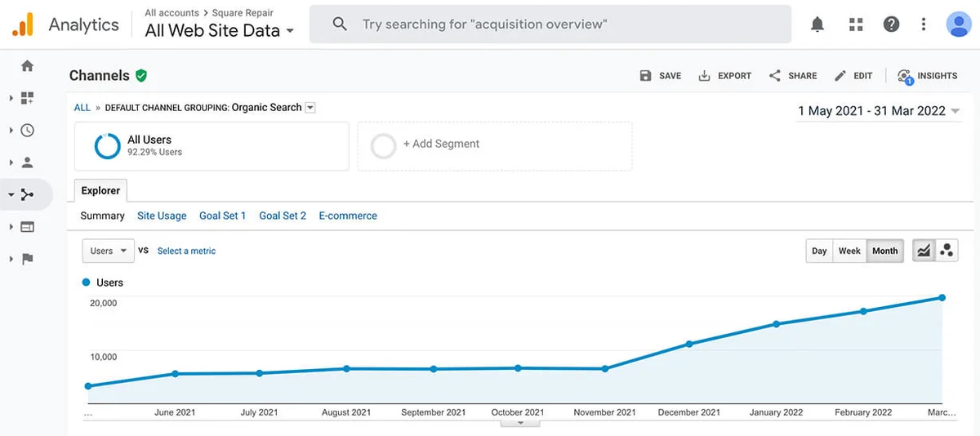Set graph interval to Month
This screenshot has width=980, height=436.
coord(884,251)
